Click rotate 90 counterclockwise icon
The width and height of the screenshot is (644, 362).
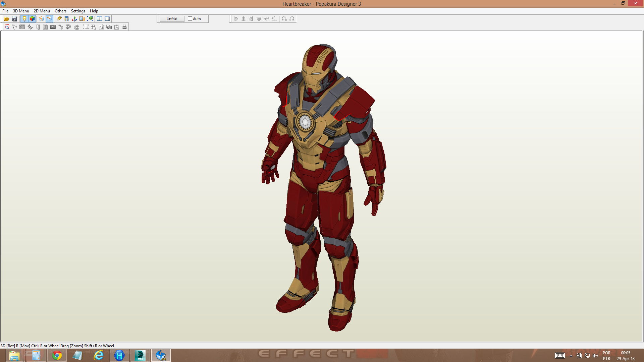coord(284,19)
